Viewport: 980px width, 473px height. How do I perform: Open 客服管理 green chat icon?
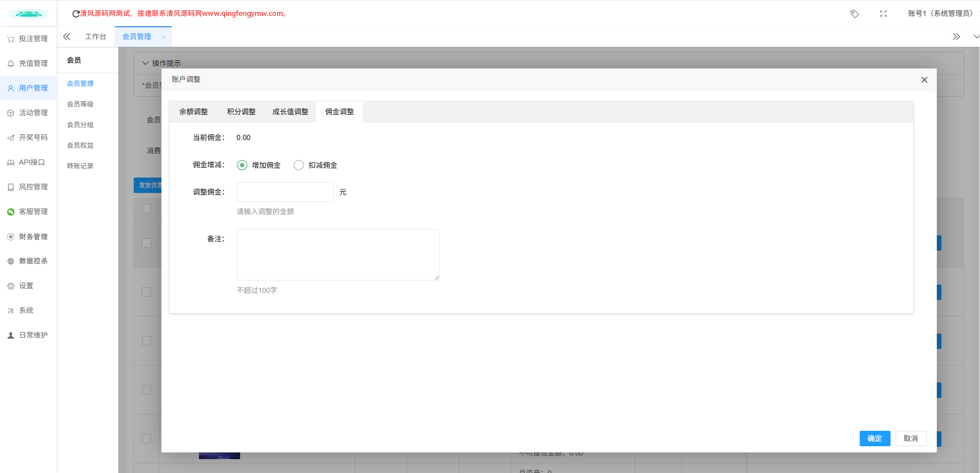coord(11,212)
